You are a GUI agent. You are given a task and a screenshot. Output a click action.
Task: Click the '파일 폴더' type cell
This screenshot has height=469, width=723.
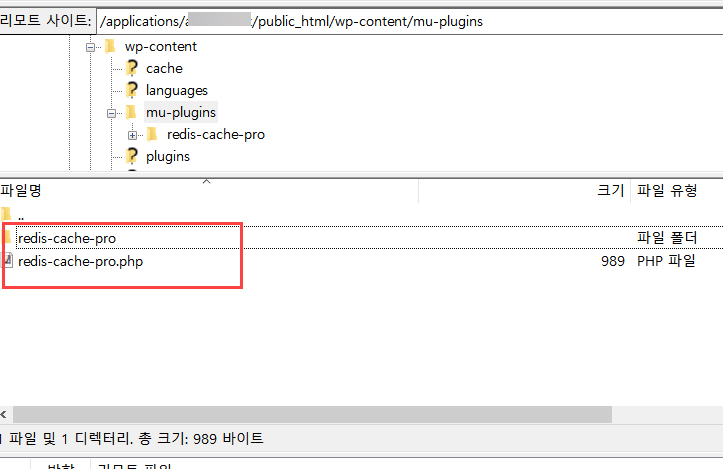[667, 238]
